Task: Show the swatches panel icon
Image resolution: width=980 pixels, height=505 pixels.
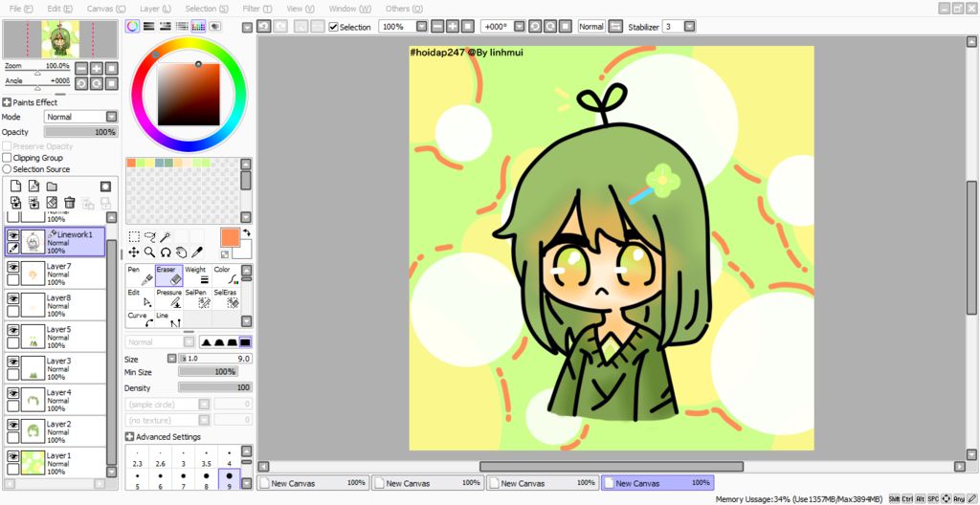Action: (199, 26)
